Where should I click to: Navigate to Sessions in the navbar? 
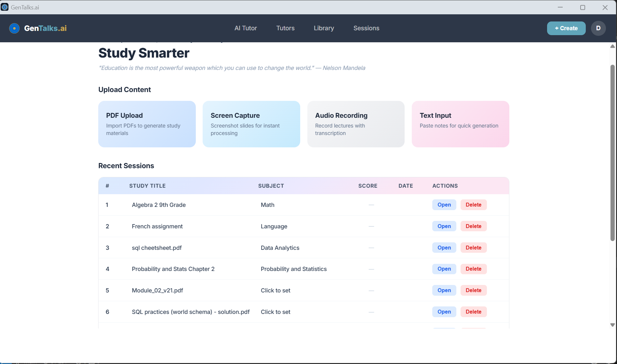(366, 28)
